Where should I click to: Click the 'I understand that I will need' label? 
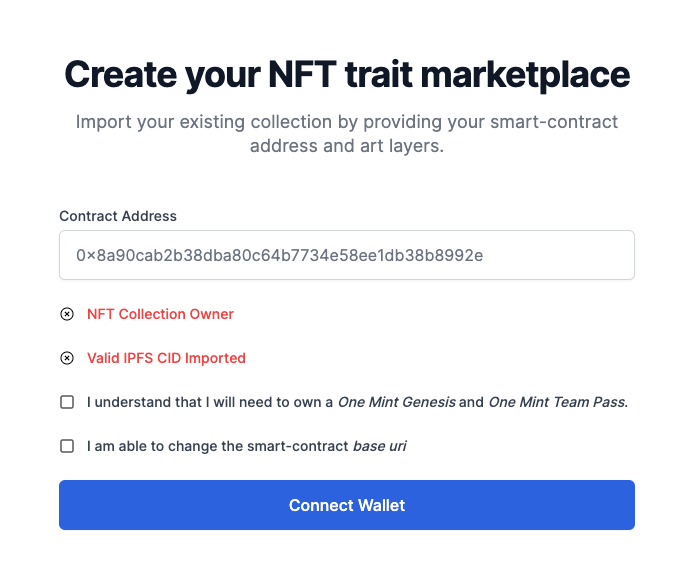(358, 402)
